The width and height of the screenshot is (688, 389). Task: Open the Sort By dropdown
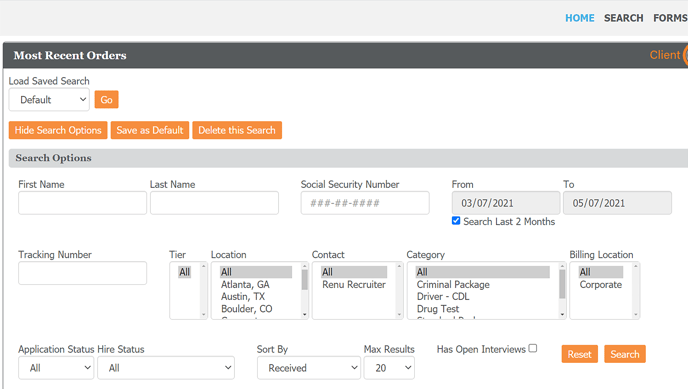[x=309, y=368]
